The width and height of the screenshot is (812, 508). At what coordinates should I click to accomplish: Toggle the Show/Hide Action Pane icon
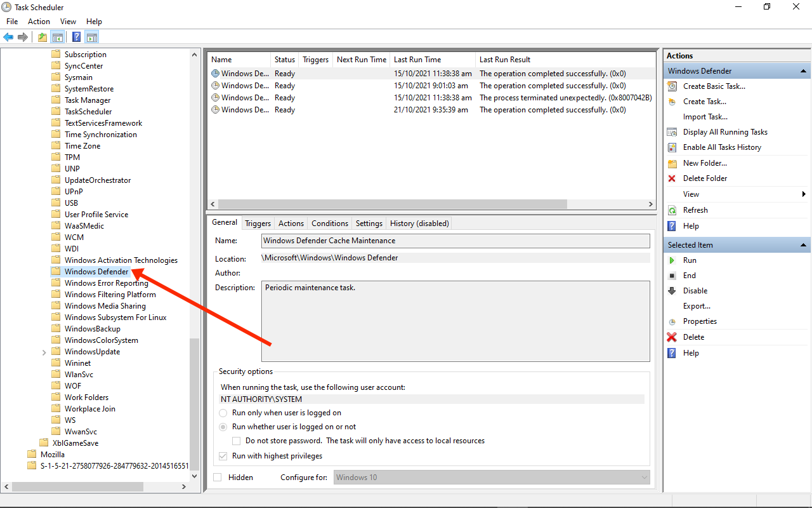point(91,37)
